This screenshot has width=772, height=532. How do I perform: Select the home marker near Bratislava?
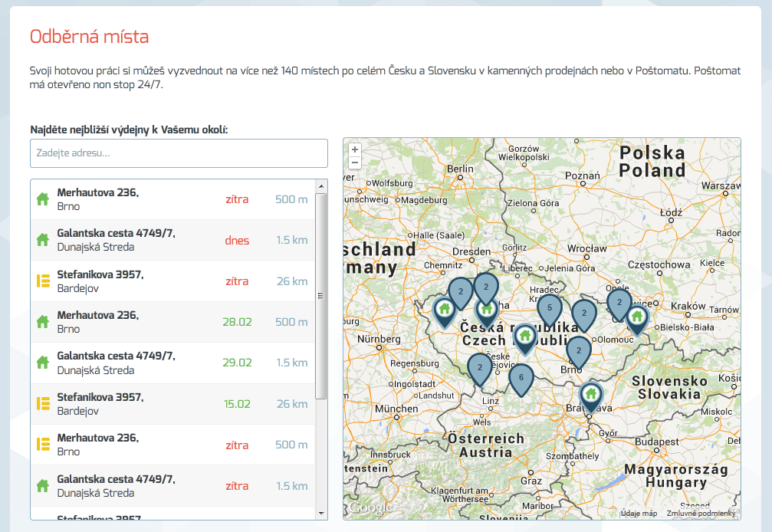click(591, 396)
